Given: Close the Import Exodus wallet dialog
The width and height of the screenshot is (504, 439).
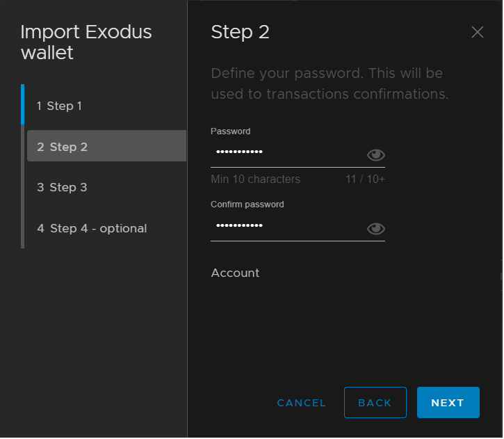Looking at the screenshot, I should pyautogui.click(x=478, y=32).
